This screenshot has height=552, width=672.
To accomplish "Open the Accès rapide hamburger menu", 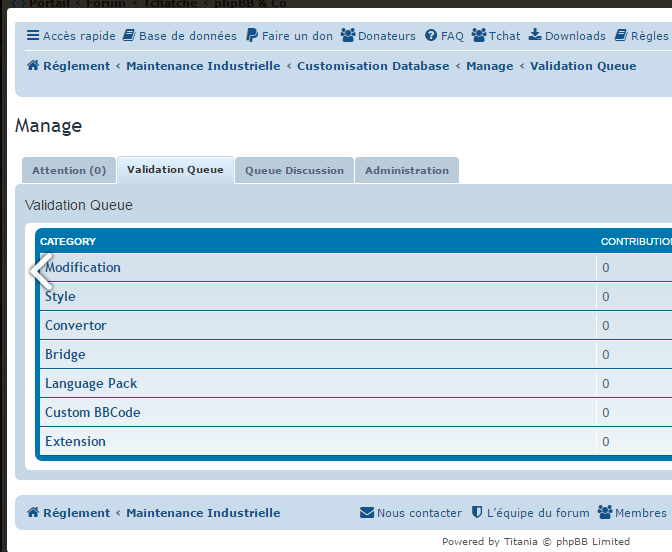I will click(x=33, y=36).
